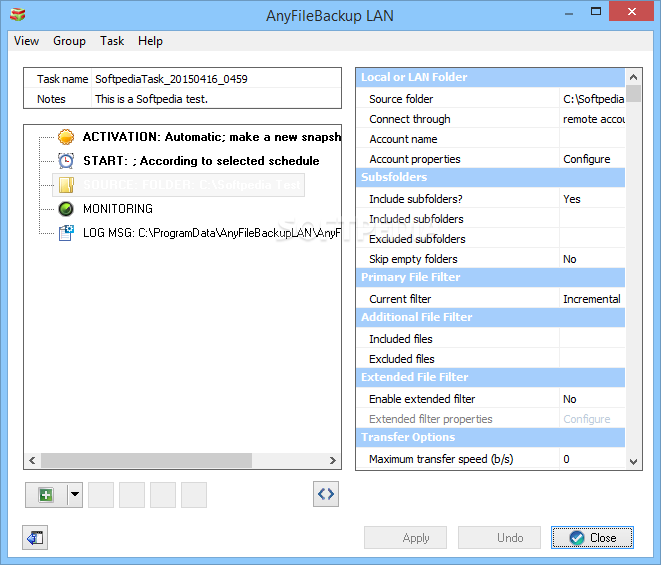Screen dimensions: 661x565
Task: Click the Connect through property label
Action: (410, 119)
